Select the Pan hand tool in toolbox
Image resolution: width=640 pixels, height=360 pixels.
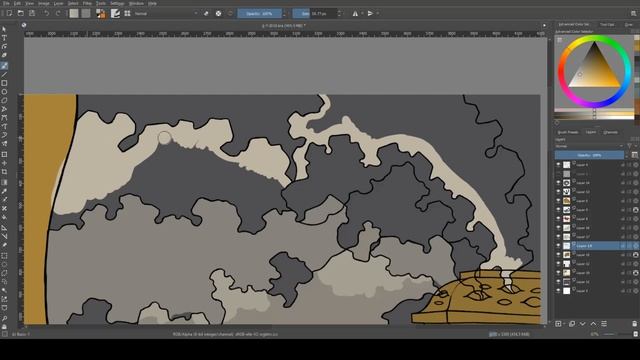tap(4, 327)
